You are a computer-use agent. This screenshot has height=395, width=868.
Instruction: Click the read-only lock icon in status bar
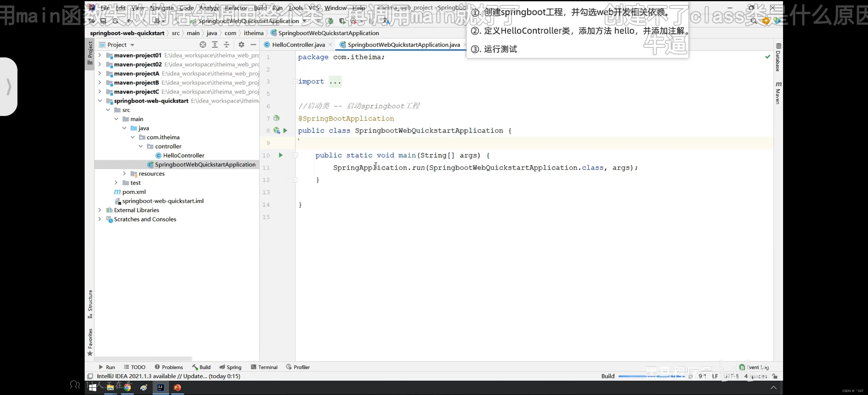(x=775, y=376)
